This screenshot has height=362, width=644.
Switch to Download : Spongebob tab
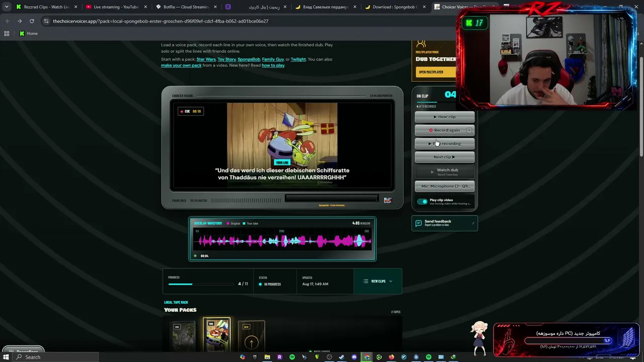point(395,7)
